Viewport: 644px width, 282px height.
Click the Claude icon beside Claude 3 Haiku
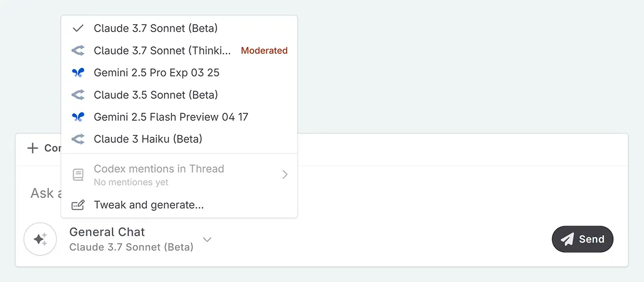tap(78, 139)
